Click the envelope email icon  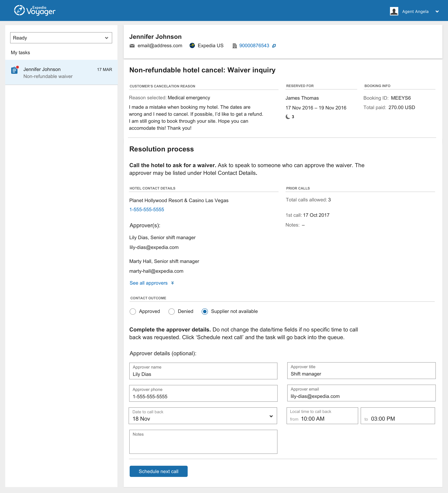(132, 46)
